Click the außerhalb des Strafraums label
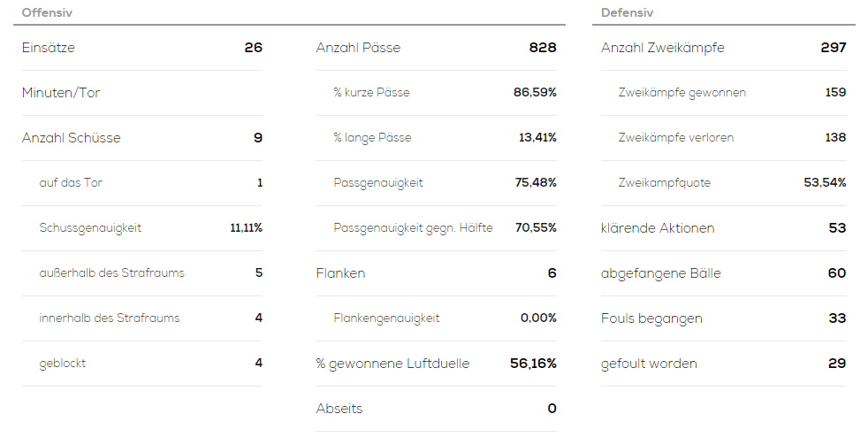 [x=112, y=273]
